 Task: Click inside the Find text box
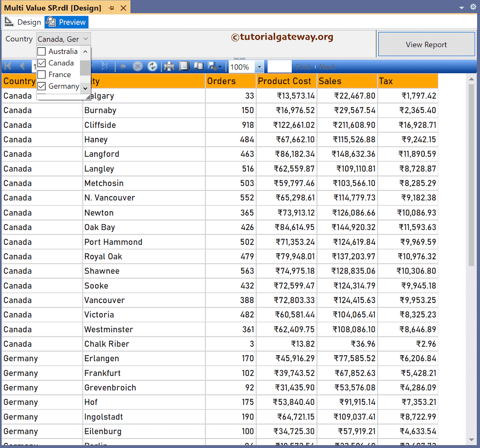point(280,66)
